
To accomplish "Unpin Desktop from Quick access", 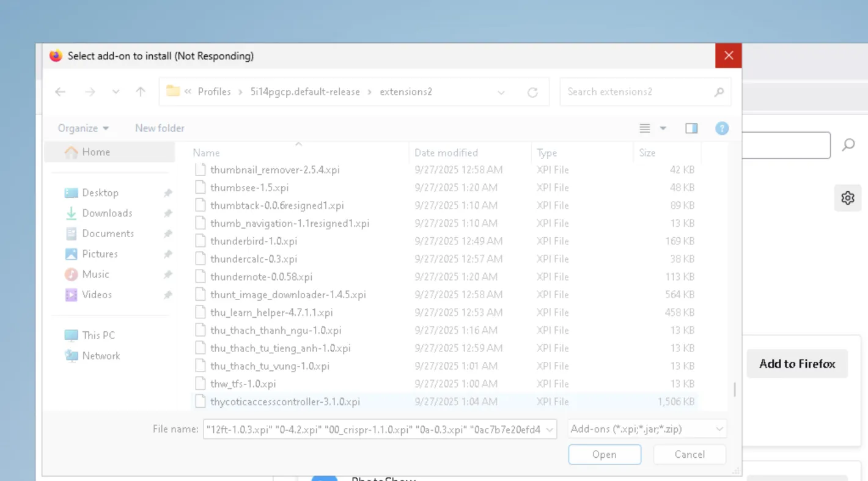I will [x=167, y=192].
